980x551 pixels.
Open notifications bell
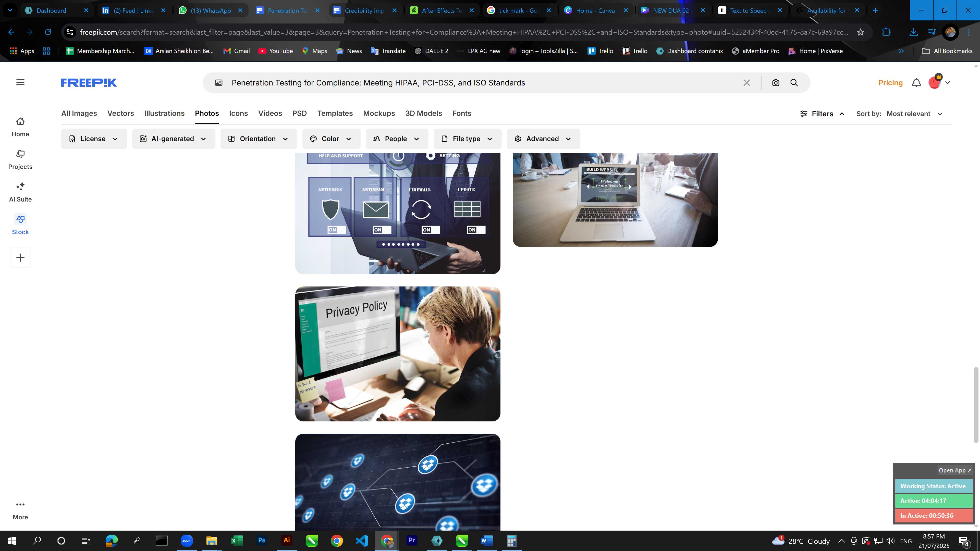pos(916,82)
